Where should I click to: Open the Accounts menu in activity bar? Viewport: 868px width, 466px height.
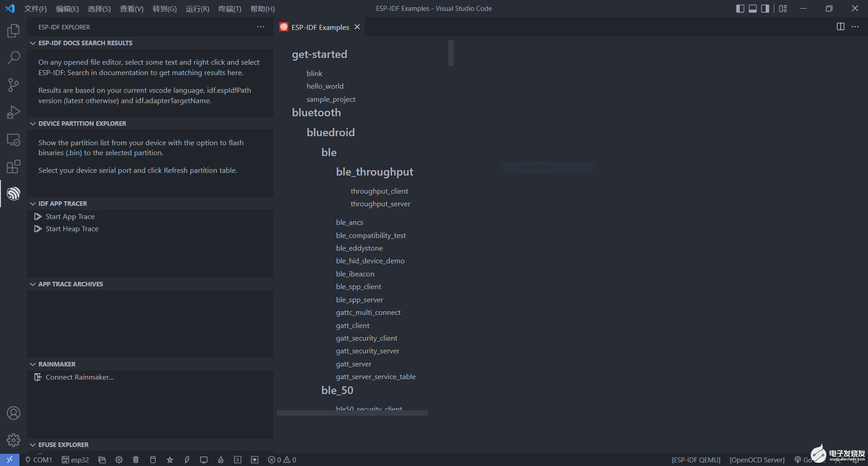click(14, 413)
